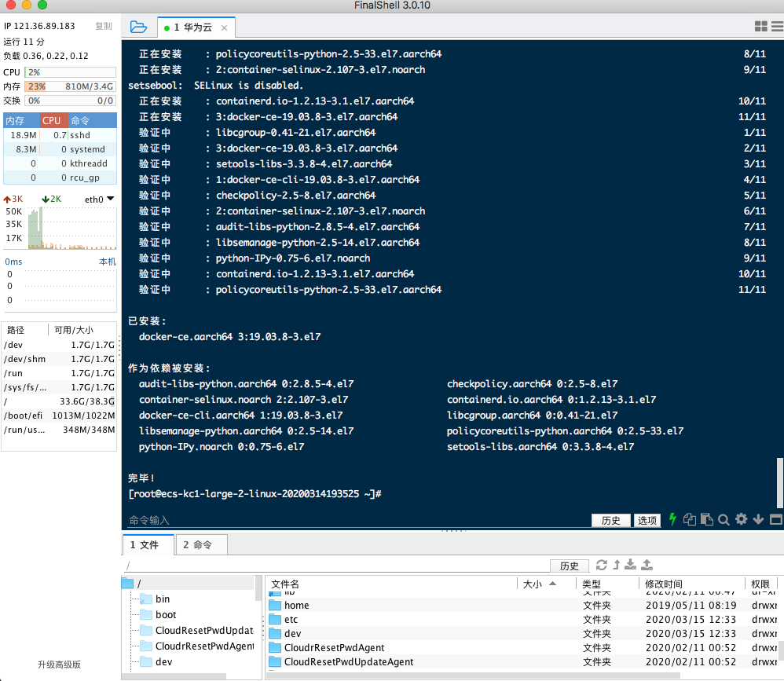
Task: Sort file list by 权限 header
Action: click(761, 584)
